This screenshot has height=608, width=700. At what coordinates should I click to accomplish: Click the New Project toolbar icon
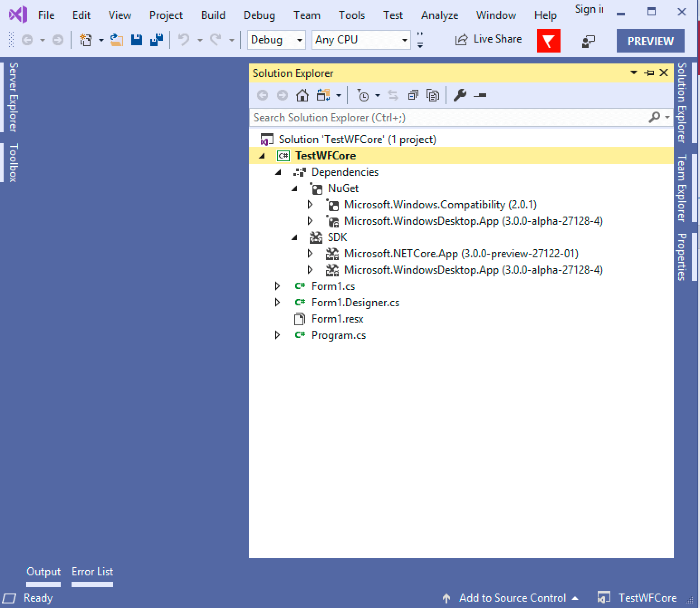(86, 40)
